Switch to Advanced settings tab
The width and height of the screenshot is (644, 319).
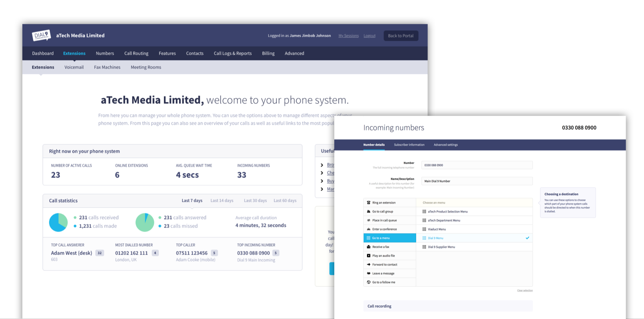coord(446,145)
